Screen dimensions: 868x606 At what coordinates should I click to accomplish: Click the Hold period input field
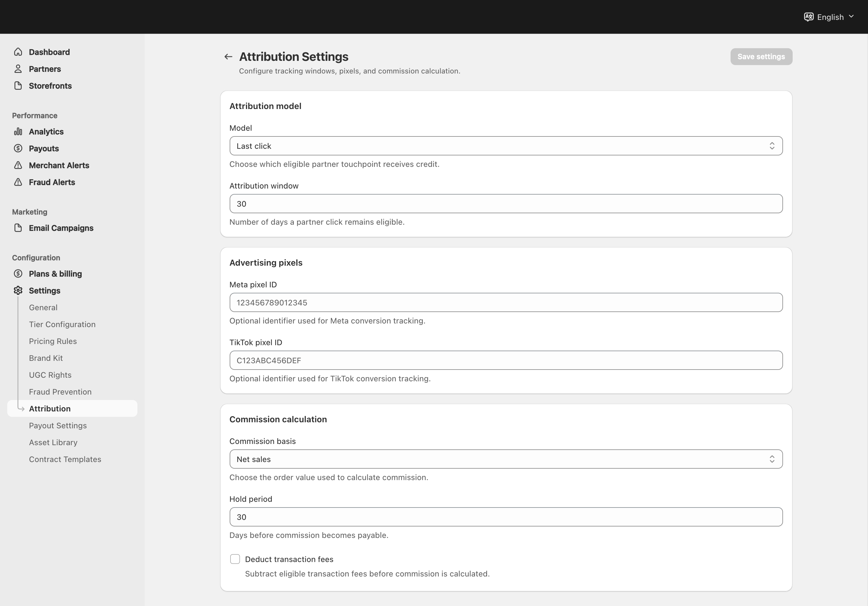coord(506,517)
